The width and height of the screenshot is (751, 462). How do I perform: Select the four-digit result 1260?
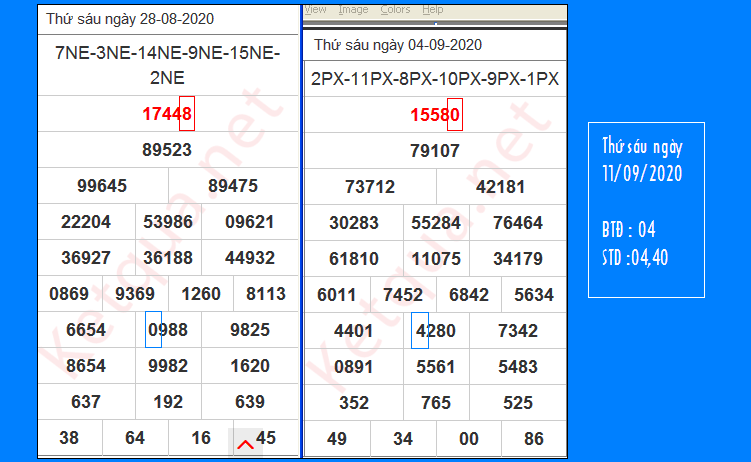click(x=201, y=294)
